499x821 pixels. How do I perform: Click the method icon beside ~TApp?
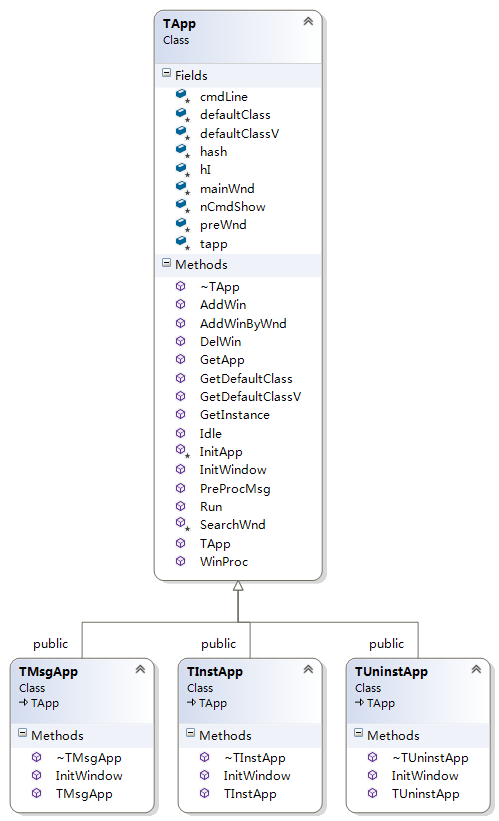[181, 286]
